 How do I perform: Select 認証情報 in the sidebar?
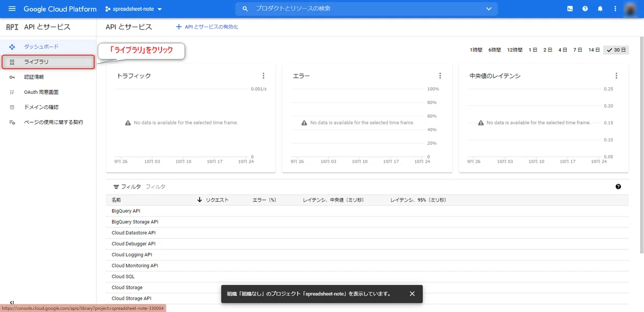click(x=48, y=77)
